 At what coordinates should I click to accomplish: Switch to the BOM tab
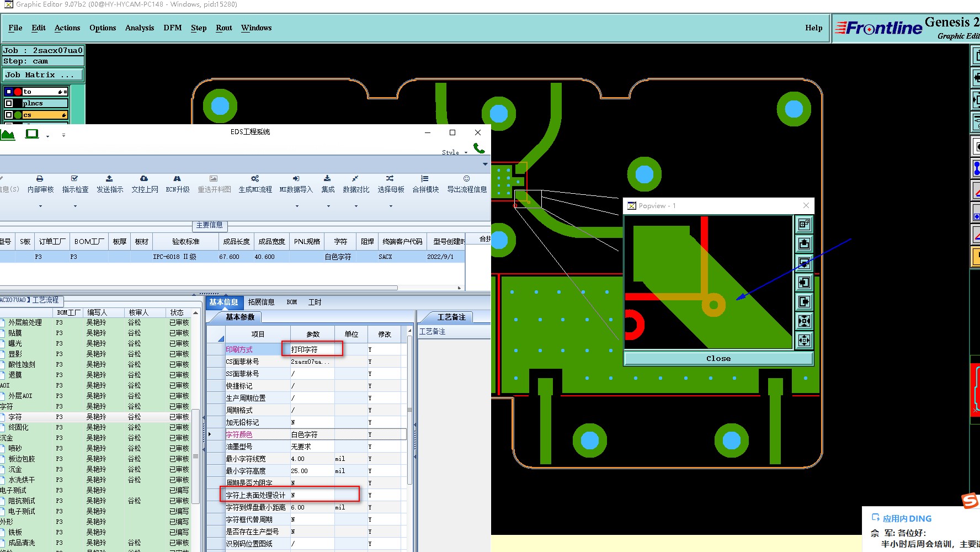[x=292, y=302]
